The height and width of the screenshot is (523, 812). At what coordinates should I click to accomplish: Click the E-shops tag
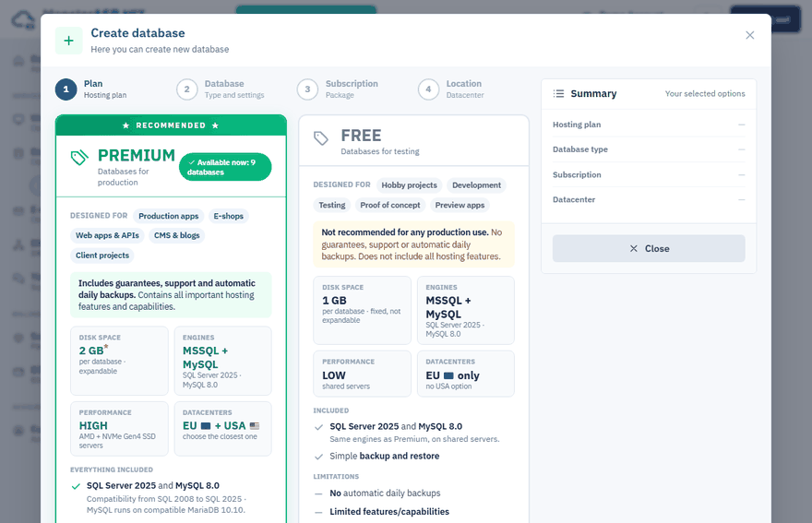point(229,216)
